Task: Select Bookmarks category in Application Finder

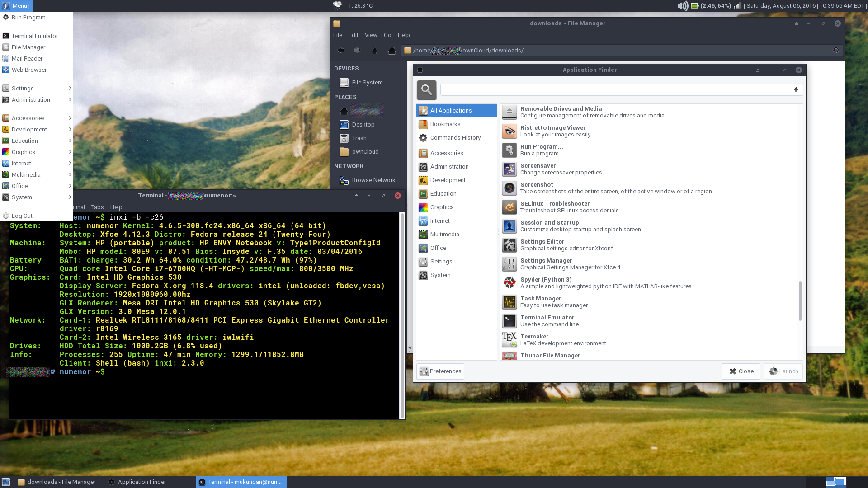Action: click(457, 124)
